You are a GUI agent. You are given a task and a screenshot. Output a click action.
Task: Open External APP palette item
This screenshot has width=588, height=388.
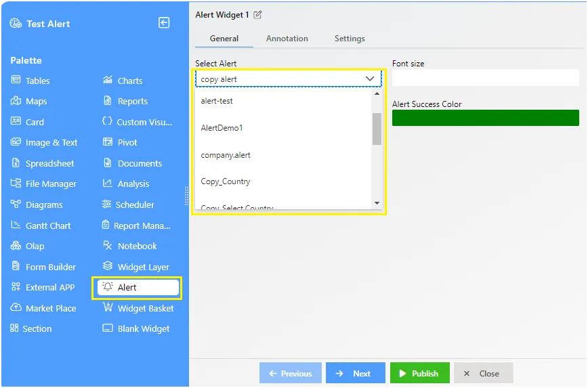pos(43,288)
